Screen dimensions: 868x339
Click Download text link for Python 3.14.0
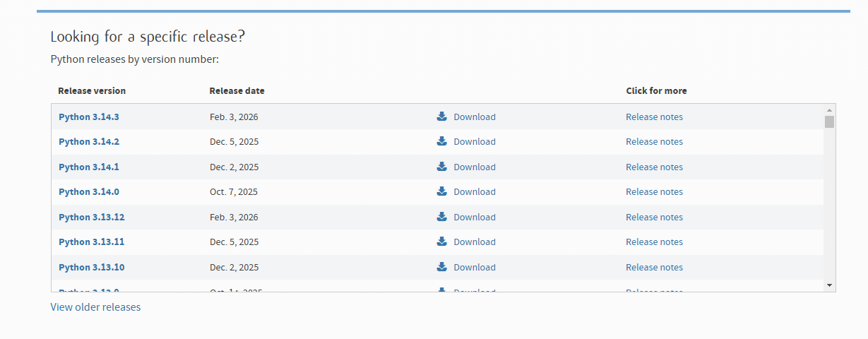(475, 191)
